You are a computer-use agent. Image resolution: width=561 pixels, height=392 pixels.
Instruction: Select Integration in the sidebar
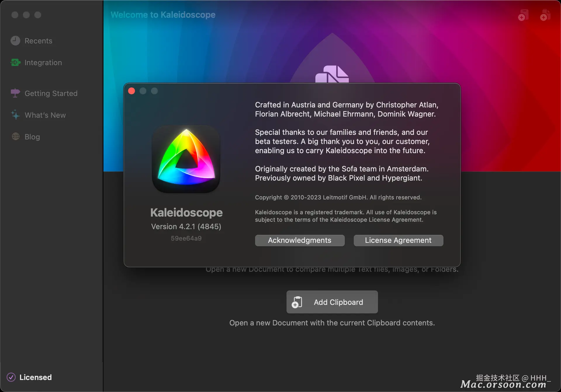(43, 62)
